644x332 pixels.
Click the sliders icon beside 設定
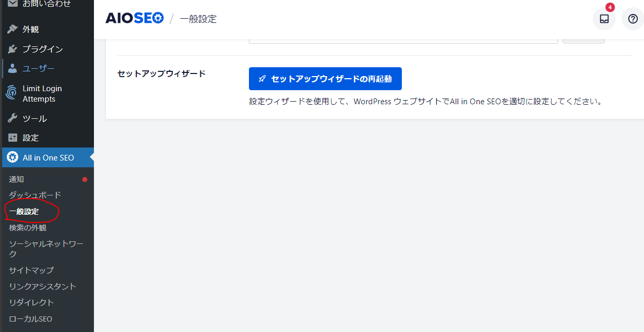click(13, 138)
